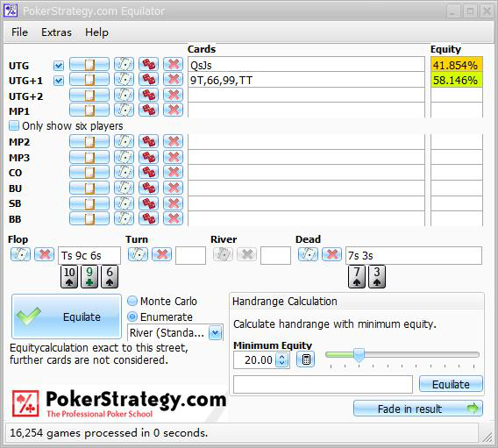498x448 pixels.
Task: Randomize the UTG player's hand with the dice
Action: [x=149, y=65]
